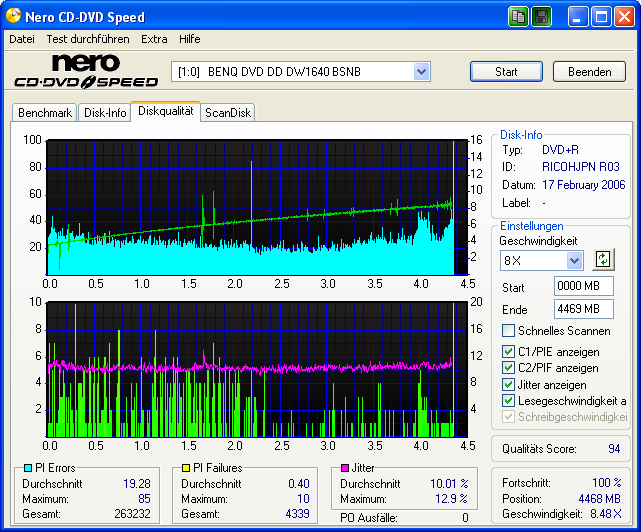Click the refresh speed settings icon
The height and width of the screenshot is (532, 641).
coord(603,259)
